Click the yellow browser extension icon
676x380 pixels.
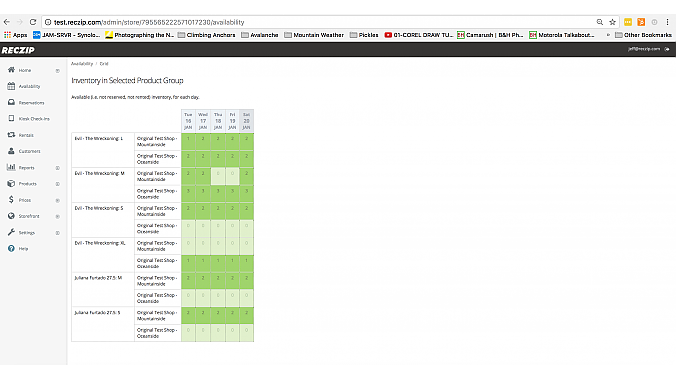pyautogui.click(x=628, y=22)
